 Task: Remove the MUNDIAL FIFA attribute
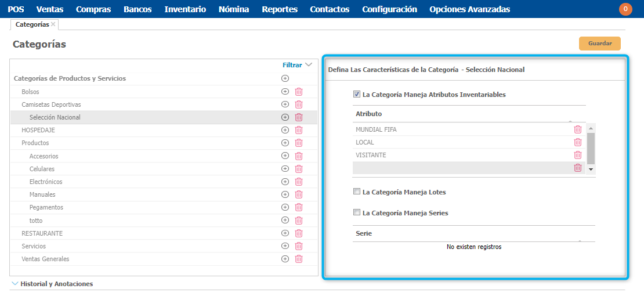[578, 129]
